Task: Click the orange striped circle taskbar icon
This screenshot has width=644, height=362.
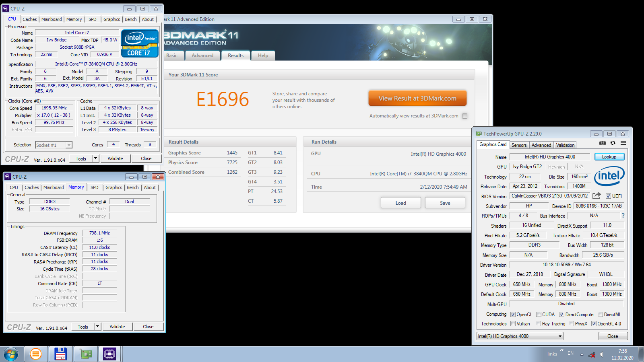Action: pos(36,354)
